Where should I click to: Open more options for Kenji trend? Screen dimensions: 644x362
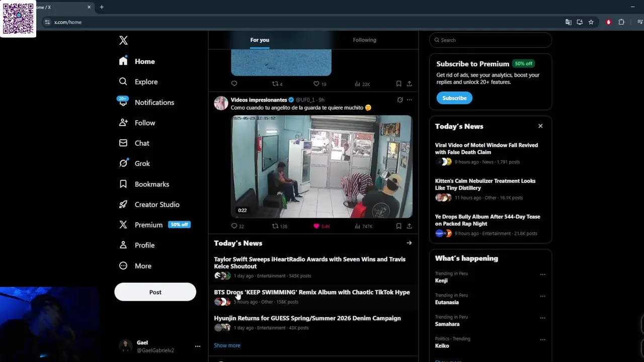coord(542,275)
